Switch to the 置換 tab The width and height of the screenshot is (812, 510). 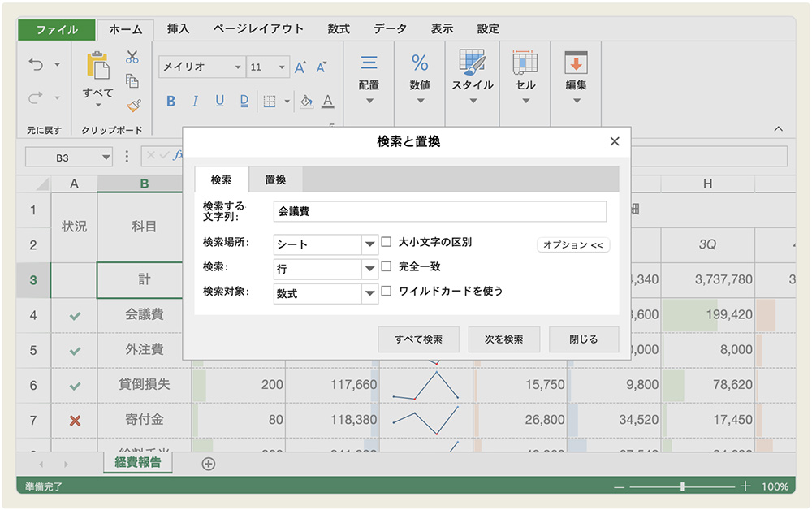click(276, 179)
